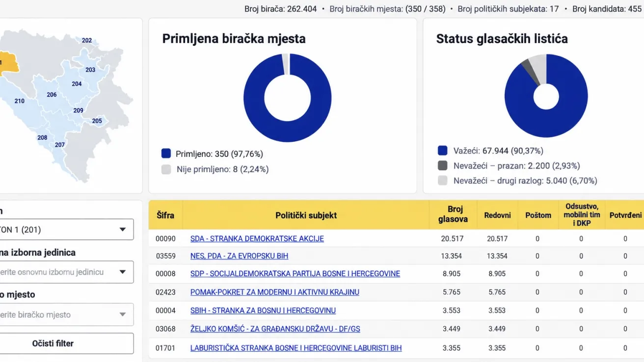Click the Primljeno blue legend swatch
This screenshot has height=362, width=644.
coord(166,154)
